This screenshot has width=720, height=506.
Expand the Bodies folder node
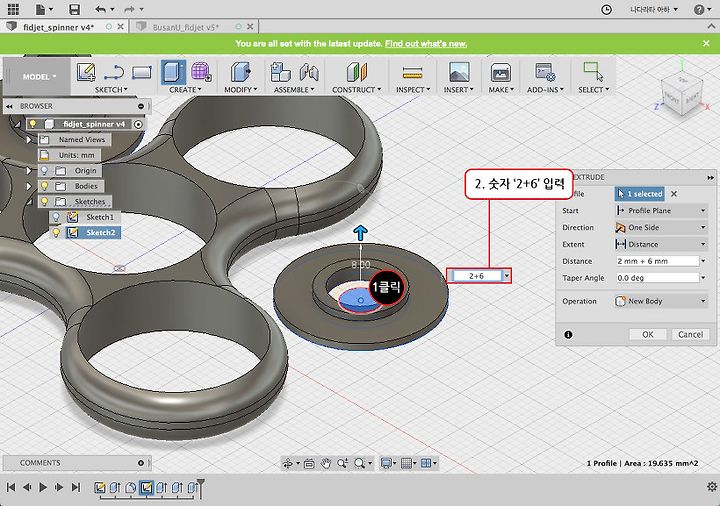pos(29,186)
